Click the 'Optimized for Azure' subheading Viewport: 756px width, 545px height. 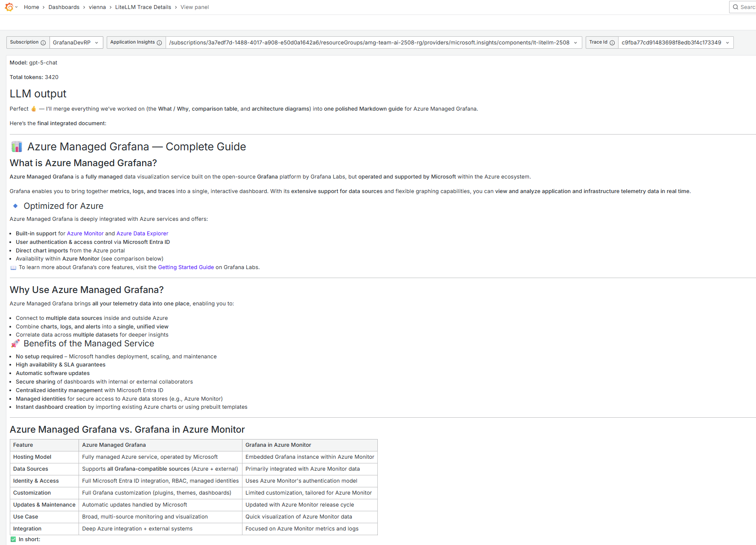click(x=64, y=206)
